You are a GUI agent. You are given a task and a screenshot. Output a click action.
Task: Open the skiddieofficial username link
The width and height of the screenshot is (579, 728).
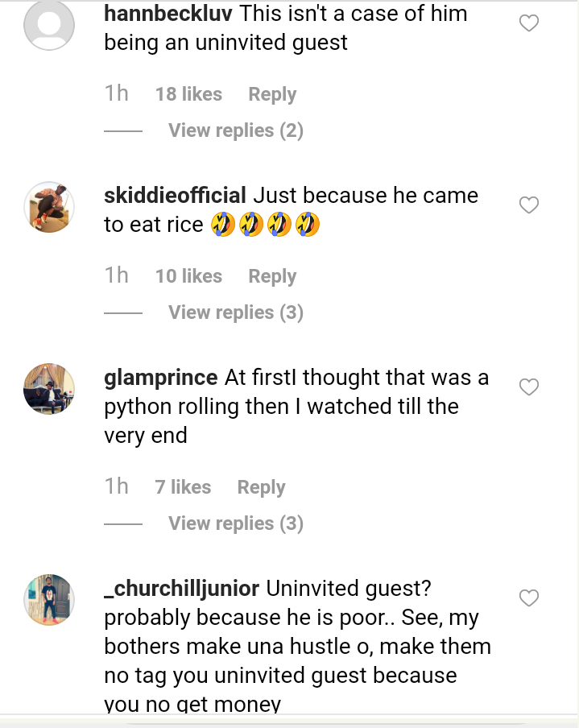click(x=176, y=196)
